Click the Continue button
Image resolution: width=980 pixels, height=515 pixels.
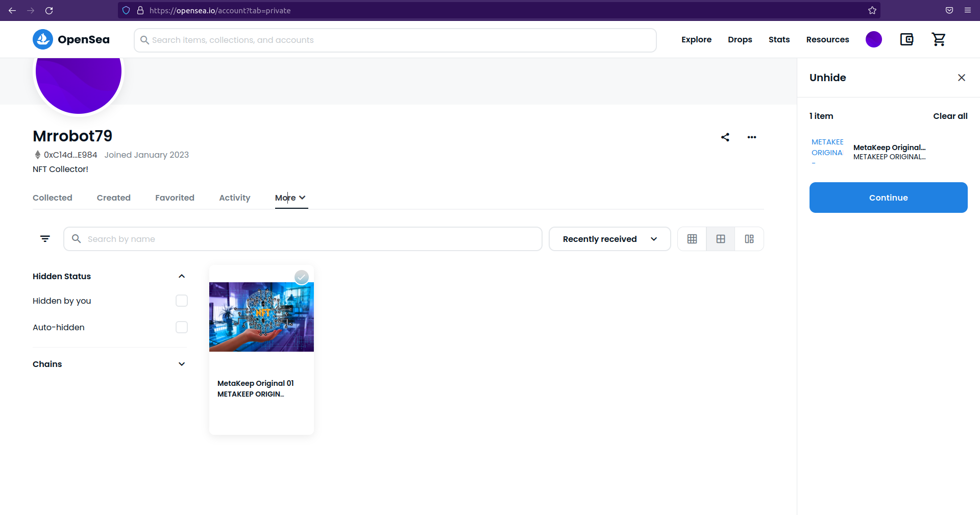pyautogui.click(x=888, y=198)
